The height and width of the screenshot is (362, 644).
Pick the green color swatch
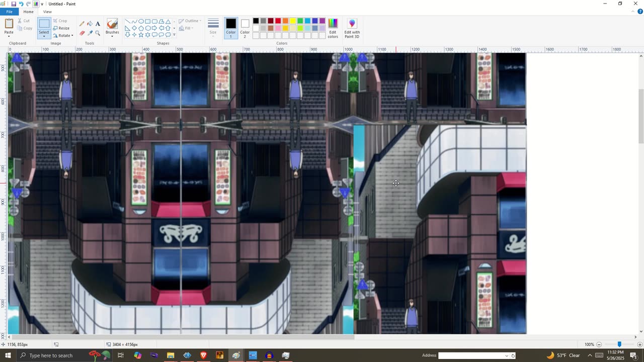pyautogui.click(x=300, y=21)
